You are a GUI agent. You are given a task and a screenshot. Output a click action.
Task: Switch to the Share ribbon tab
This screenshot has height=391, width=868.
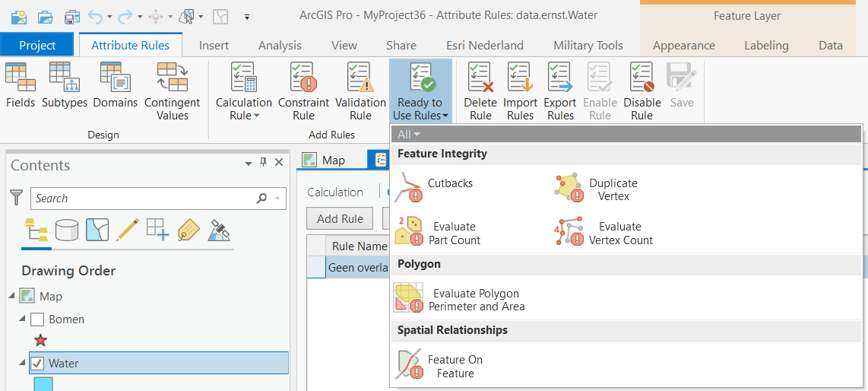click(x=401, y=46)
